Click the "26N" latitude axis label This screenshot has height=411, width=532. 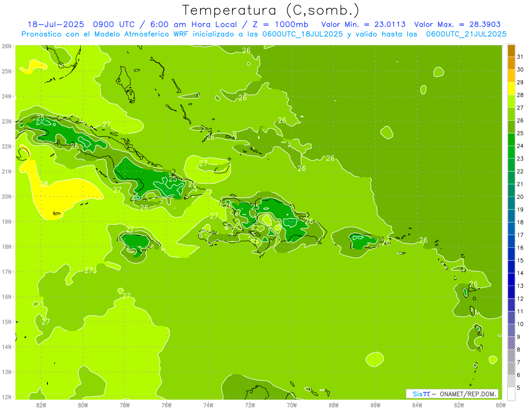click(x=6, y=46)
